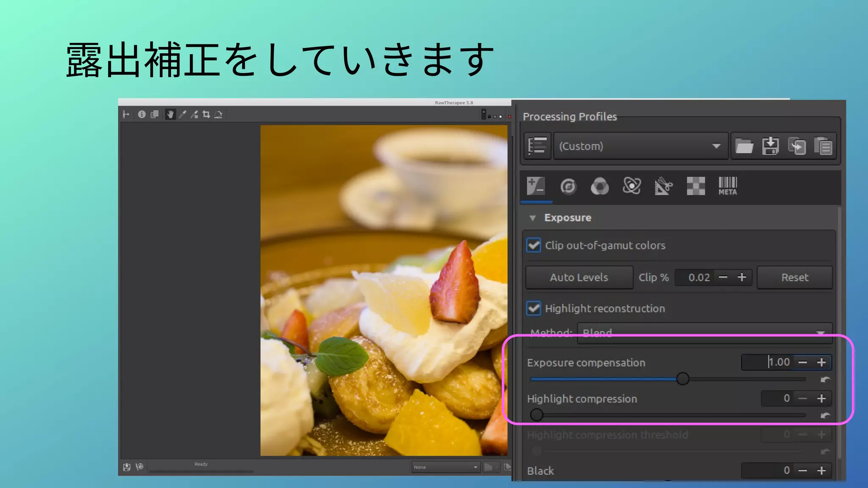Viewport: 868px width, 488px height.
Task: Click the Highlight compression value field
Action: [778, 398]
